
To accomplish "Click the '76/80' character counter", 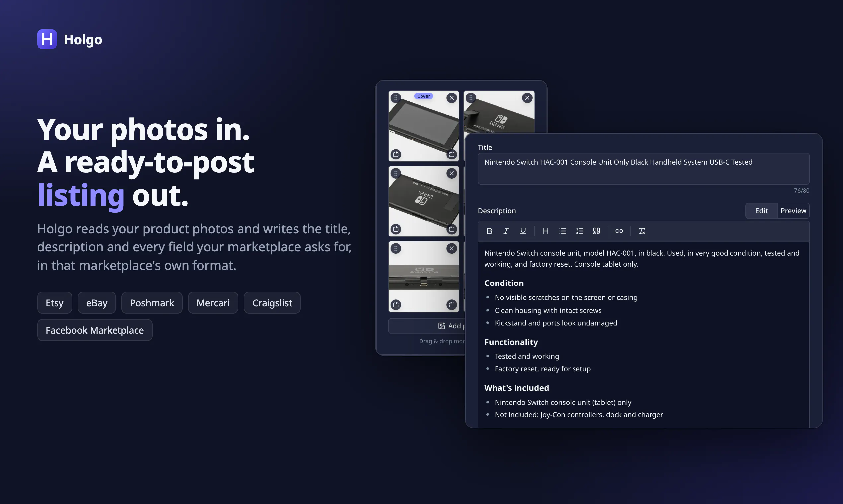I will click(802, 191).
